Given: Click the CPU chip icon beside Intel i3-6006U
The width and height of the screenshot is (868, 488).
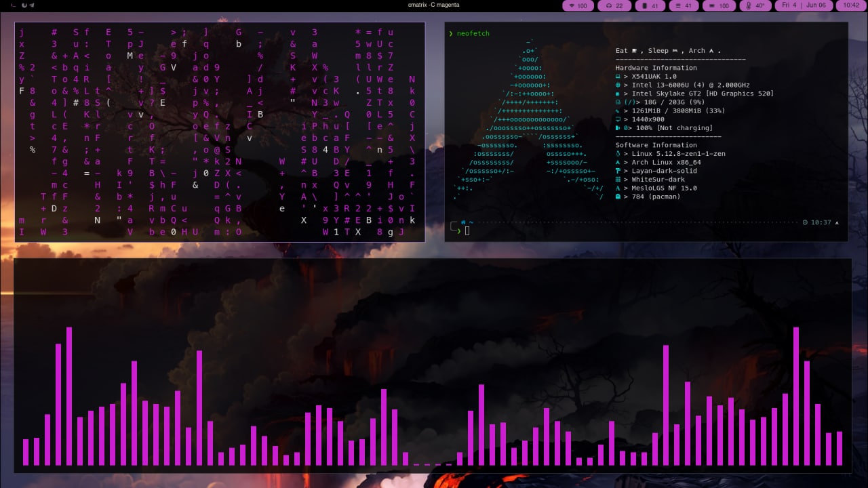Looking at the screenshot, I should [x=618, y=85].
